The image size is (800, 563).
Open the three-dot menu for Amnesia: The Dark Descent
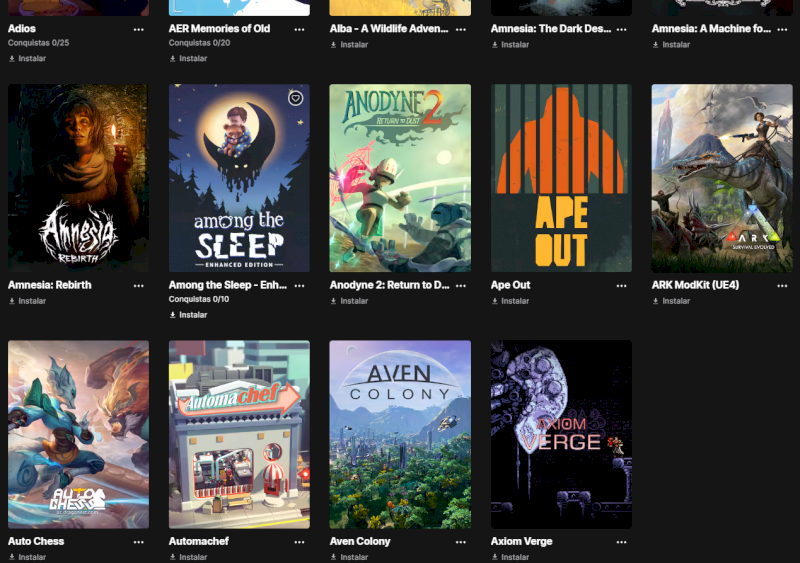click(621, 30)
